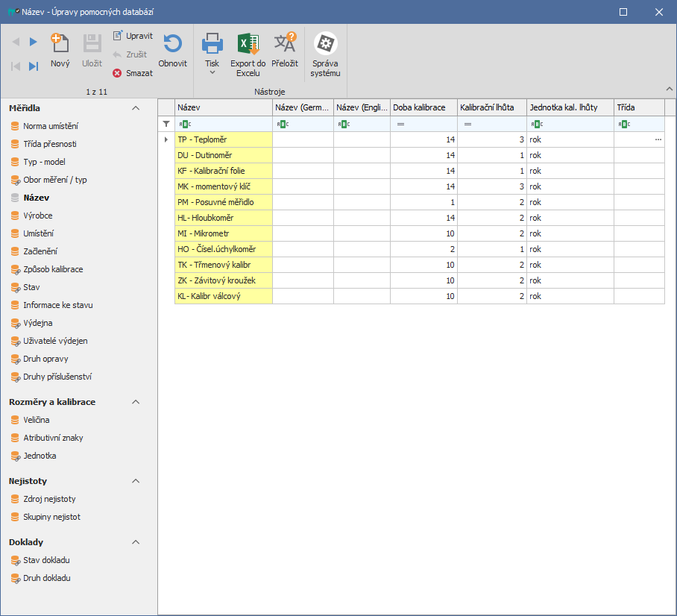Open Uživatelé výdejen item
Image resolution: width=677 pixels, height=616 pixels.
coord(49,341)
